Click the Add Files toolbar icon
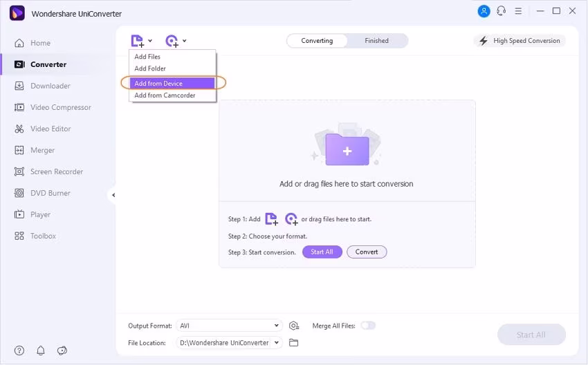 [x=137, y=41]
